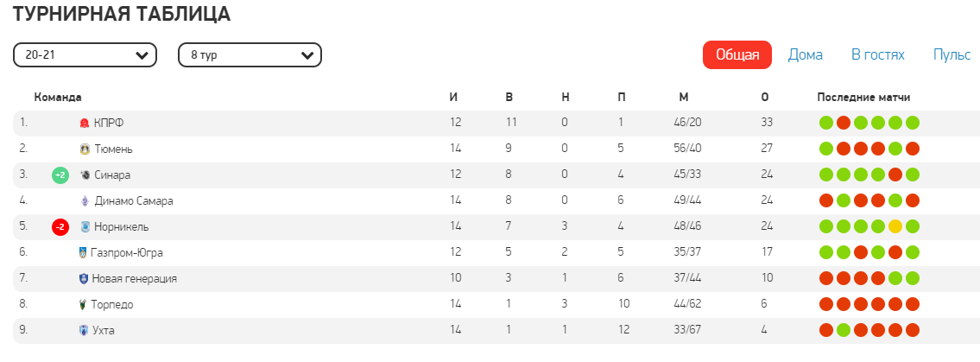Open the Пульс tab
980x362 pixels.
pyautogui.click(x=952, y=55)
